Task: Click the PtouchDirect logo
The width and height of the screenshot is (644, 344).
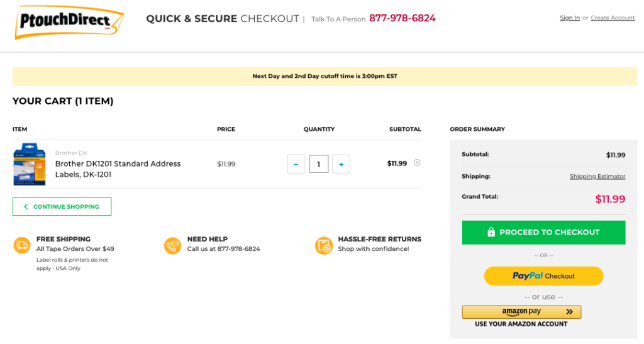Action: pos(69,22)
